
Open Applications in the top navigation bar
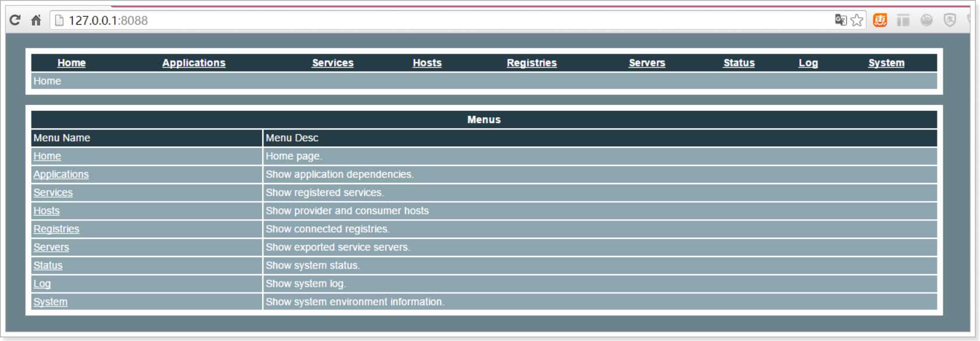click(194, 63)
